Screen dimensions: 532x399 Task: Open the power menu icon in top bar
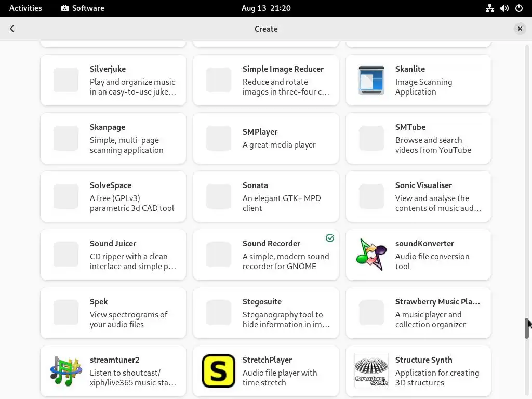pyautogui.click(x=519, y=8)
